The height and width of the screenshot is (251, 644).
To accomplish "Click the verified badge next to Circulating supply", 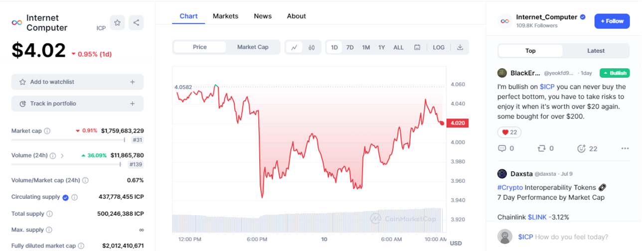I will coord(65,197).
